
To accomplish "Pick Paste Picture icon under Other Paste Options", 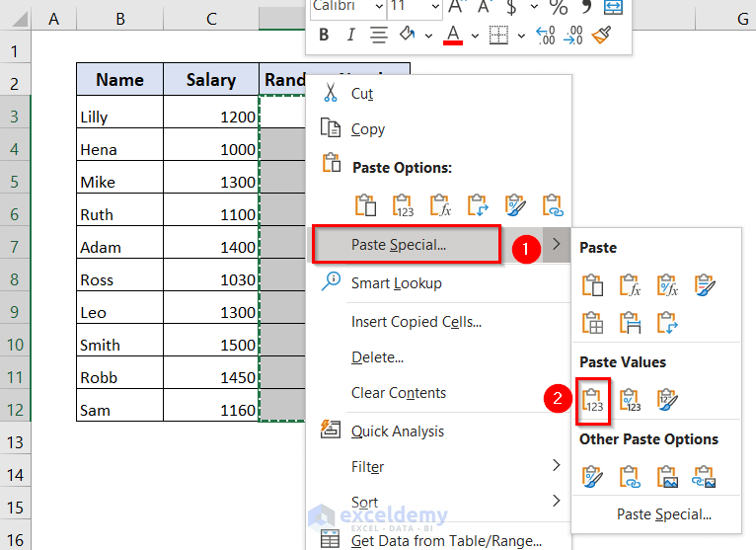I will click(x=667, y=477).
